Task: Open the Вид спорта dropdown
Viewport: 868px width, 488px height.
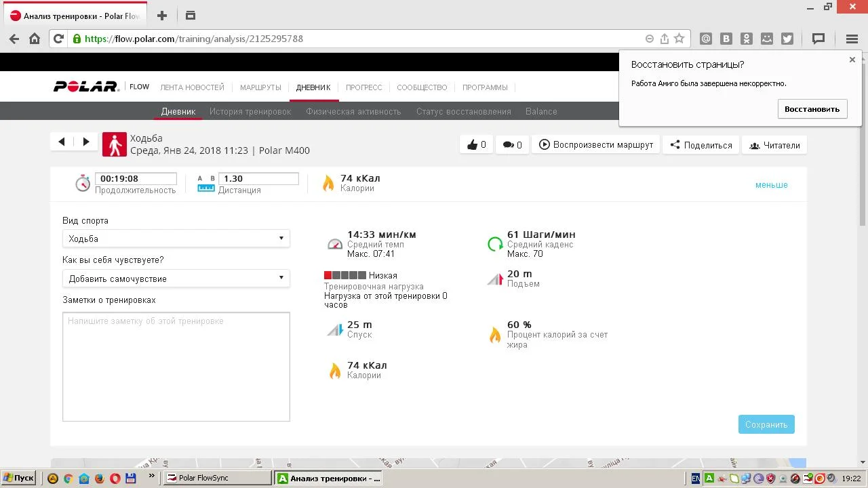Action: (x=176, y=239)
